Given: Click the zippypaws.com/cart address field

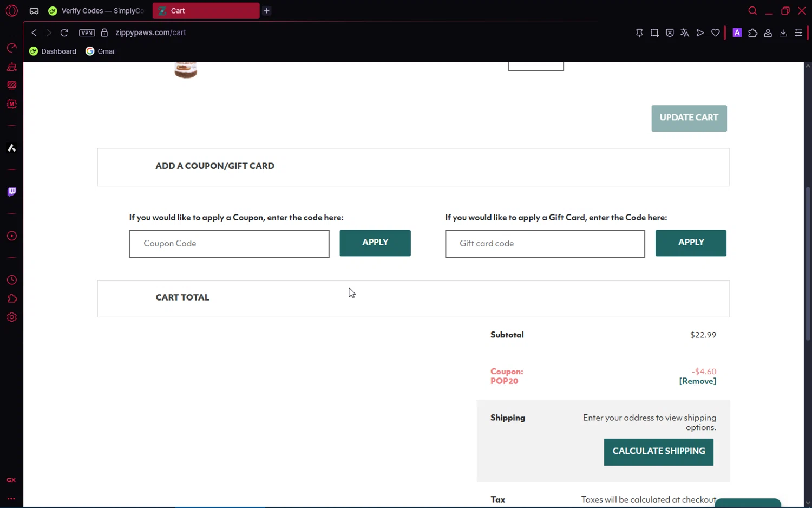Looking at the screenshot, I should (150, 32).
